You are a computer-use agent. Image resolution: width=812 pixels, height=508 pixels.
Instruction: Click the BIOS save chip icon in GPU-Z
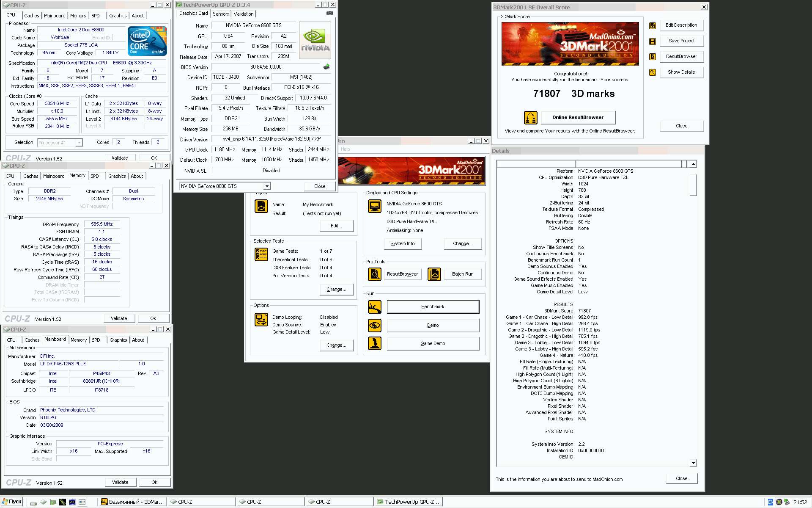(x=326, y=67)
